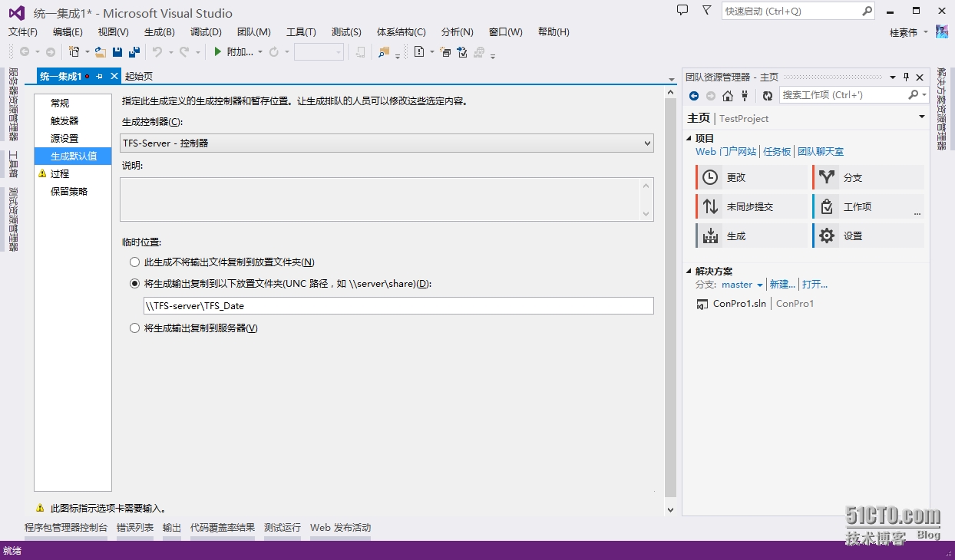Select 将生成输出复制到以下放置文件夹 radio option
955x560 pixels.
(135, 283)
